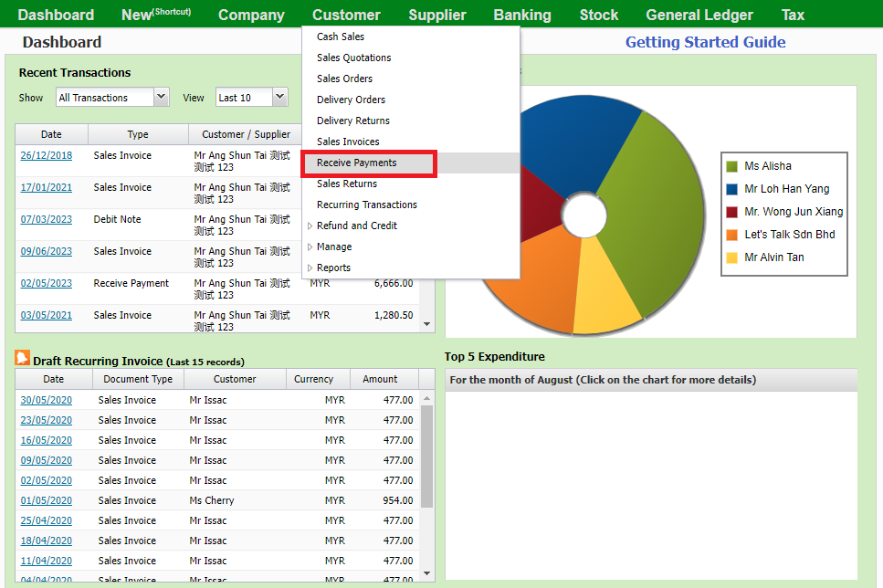The width and height of the screenshot is (883, 588).
Task: Sort the draft invoices by Amount column
Action: coord(380,379)
